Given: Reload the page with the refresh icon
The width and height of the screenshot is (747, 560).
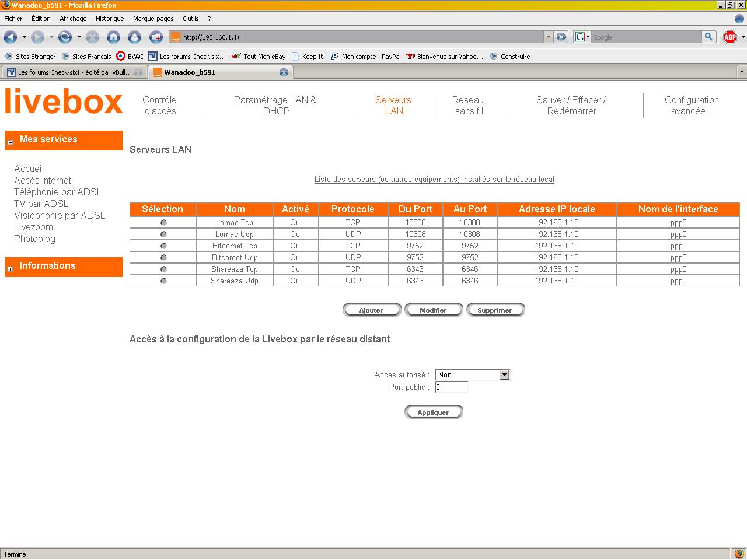Looking at the screenshot, I should [x=65, y=37].
